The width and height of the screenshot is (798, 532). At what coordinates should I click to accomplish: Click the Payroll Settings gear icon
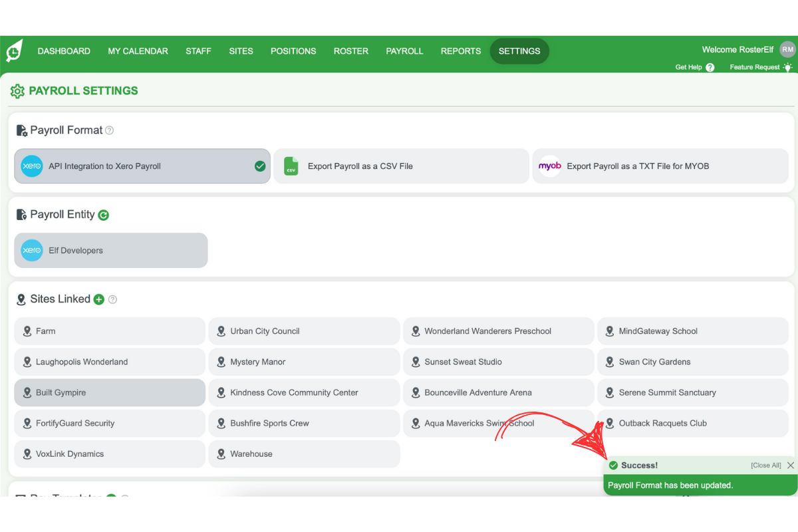click(x=17, y=90)
